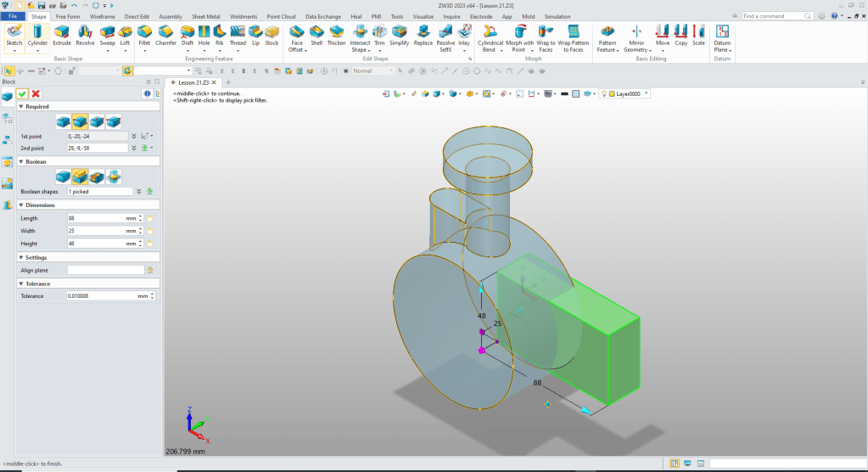
Task: Toggle the lock beside the Length field
Action: click(x=149, y=218)
